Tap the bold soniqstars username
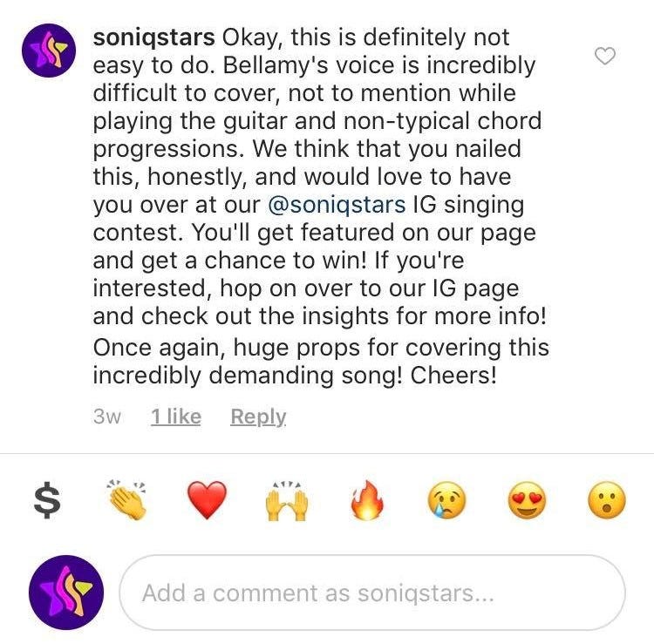Screen dimensions: 654x644 (153, 38)
